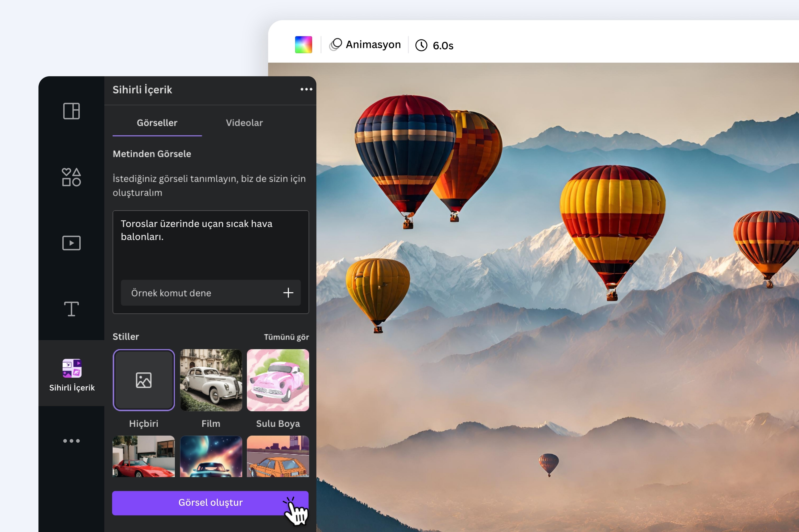799x532 pixels.
Task: Expand the Örnek komut dene plus
Action: [x=288, y=293]
